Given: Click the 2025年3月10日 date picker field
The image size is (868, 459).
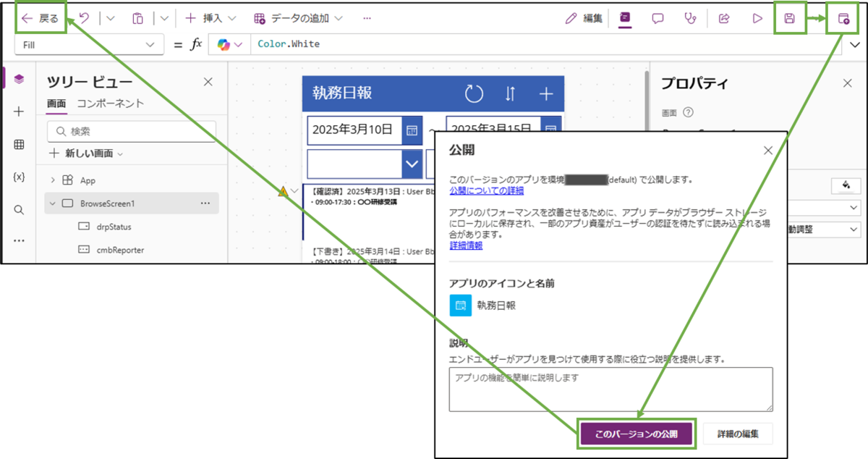Looking at the screenshot, I should click(x=354, y=130).
